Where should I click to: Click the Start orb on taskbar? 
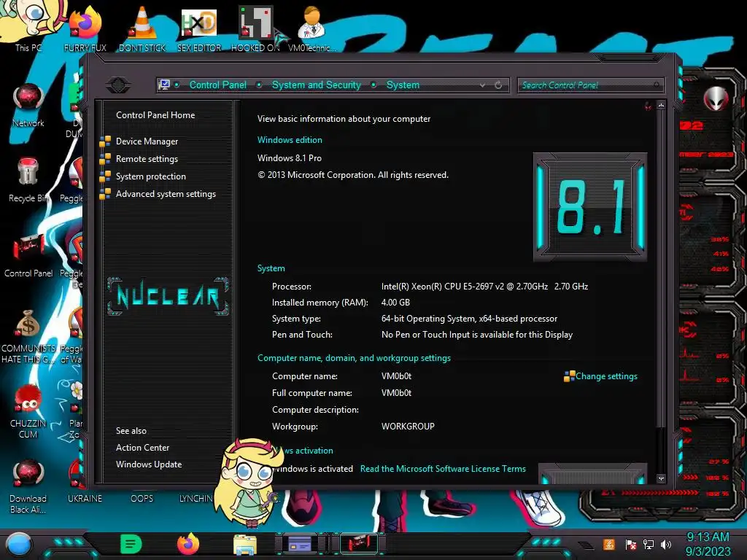pos(19,545)
